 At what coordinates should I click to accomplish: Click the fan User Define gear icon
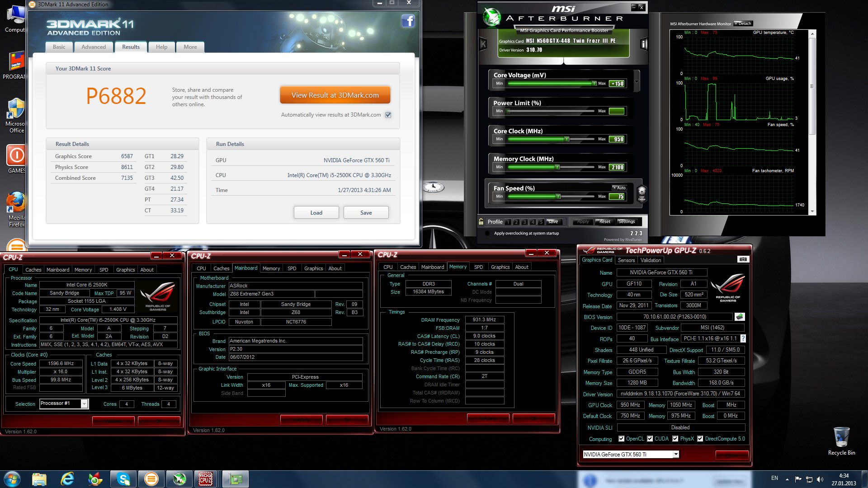point(642,193)
